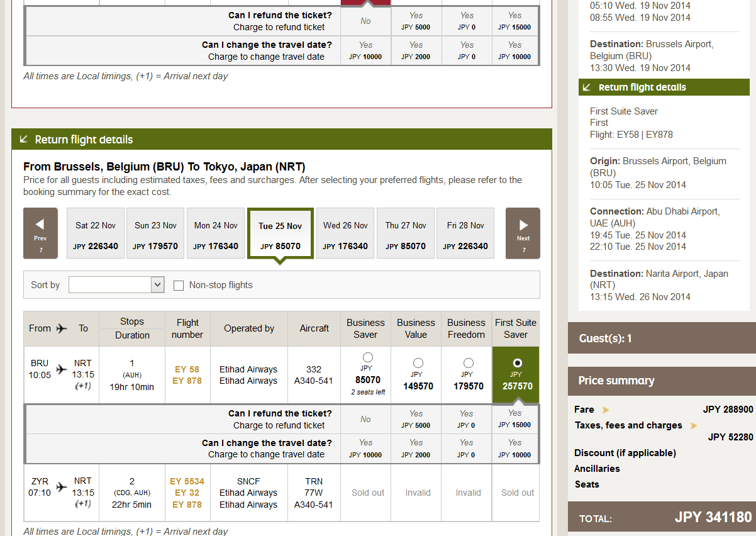
Task: Click the Next 7 days arrow
Action: (523, 233)
